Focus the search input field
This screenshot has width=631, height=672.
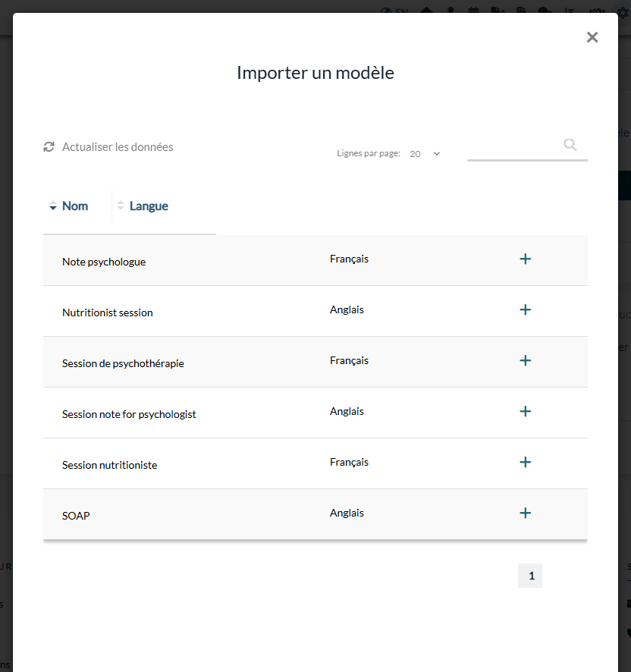[x=527, y=149]
